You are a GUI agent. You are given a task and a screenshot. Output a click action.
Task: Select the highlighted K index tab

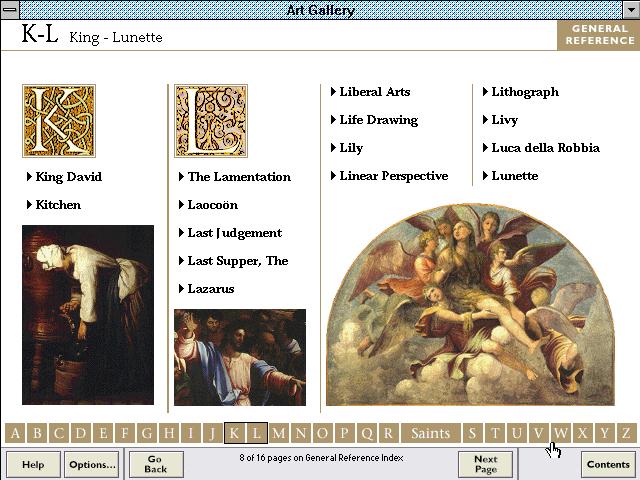click(235, 433)
